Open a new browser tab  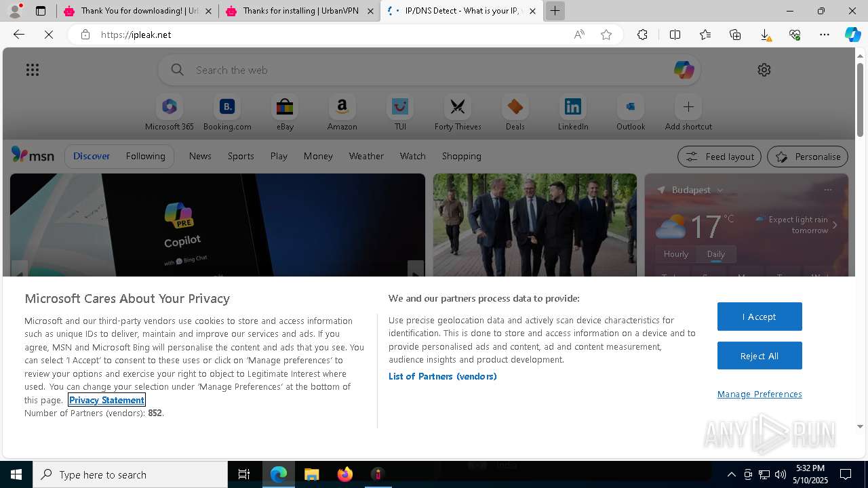555,11
